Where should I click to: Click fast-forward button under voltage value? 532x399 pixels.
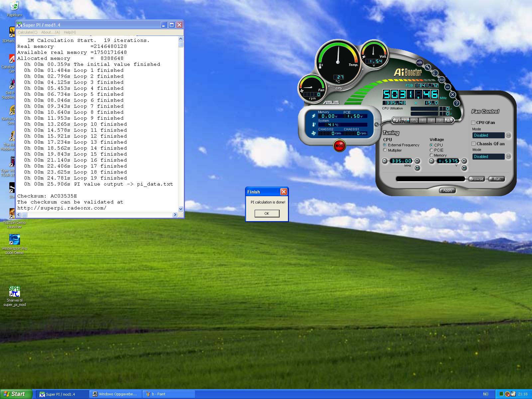[464, 168]
